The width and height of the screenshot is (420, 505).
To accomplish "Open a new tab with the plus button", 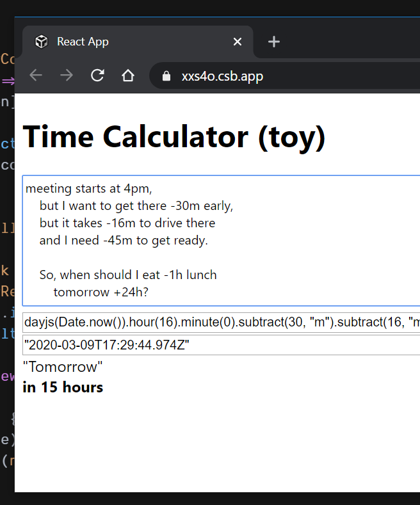I will pyautogui.click(x=274, y=42).
